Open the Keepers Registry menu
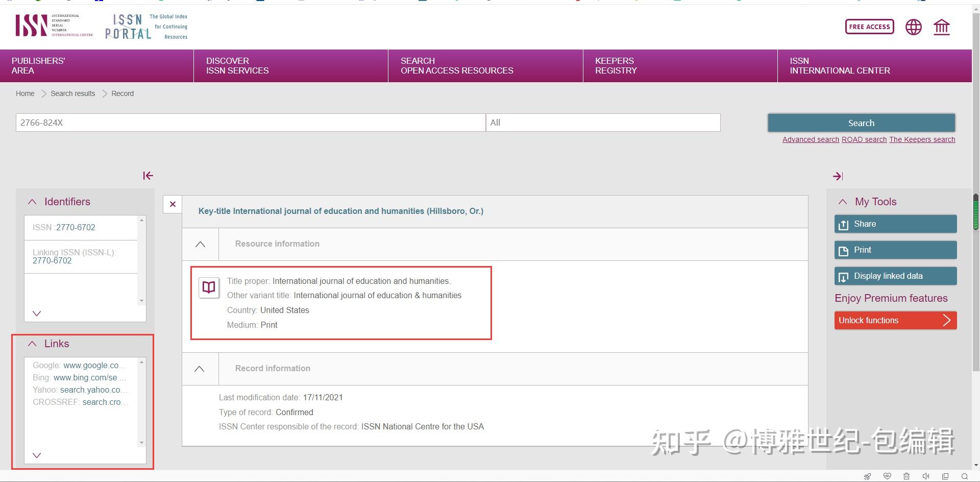Screen dimensions: 980x482 680,66
